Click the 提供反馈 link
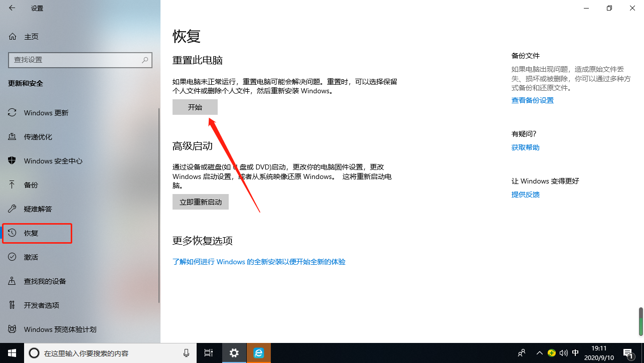Screen dimensions: 644x363 point(525,195)
